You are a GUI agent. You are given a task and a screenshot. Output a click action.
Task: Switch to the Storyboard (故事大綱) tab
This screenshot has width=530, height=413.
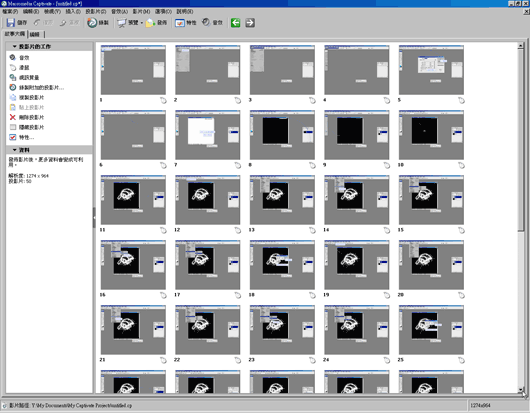tap(15, 34)
